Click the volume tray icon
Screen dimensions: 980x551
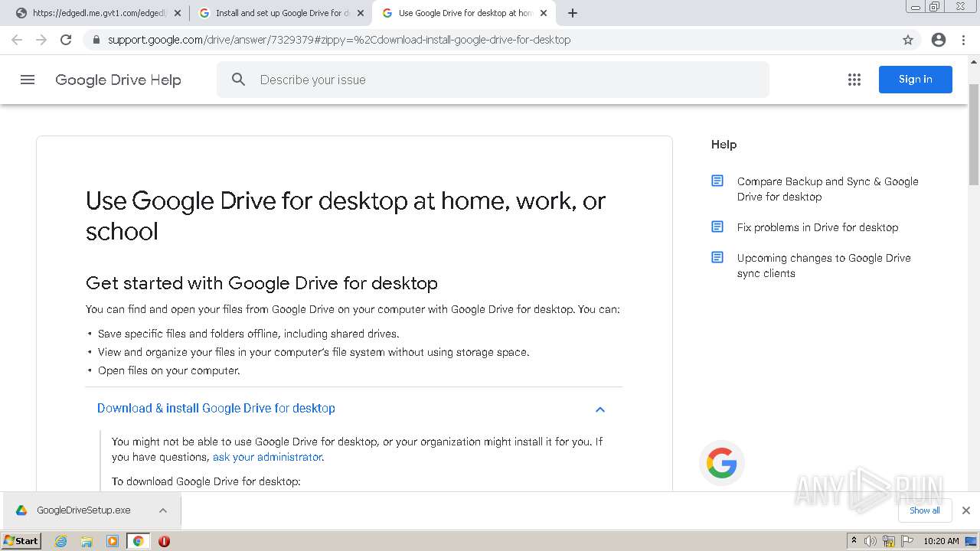[871, 541]
